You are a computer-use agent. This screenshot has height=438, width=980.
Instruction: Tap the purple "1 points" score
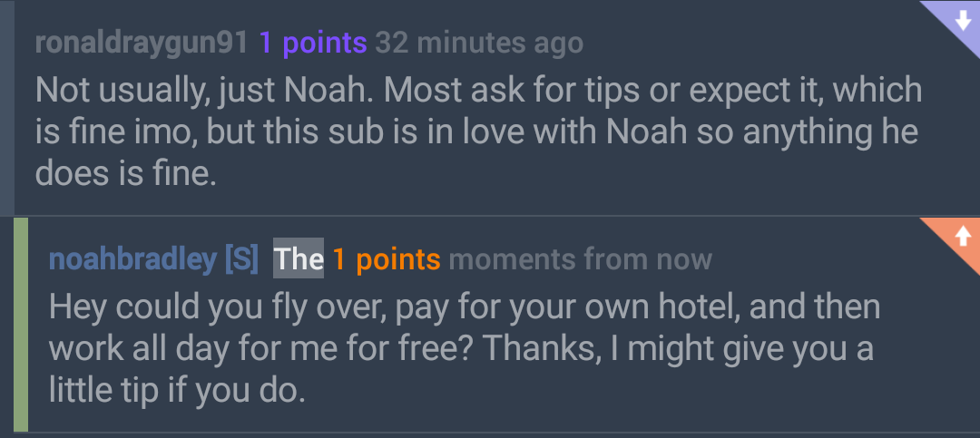pyautogui.click(x=312, y=42)
